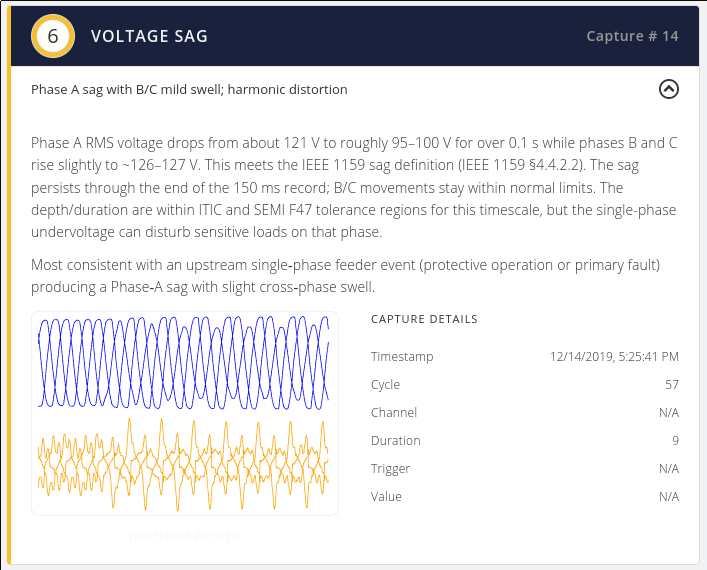
Task: Click the paragraph about the IEEE 1159 sag definition
Action: [x=354, y=187]
